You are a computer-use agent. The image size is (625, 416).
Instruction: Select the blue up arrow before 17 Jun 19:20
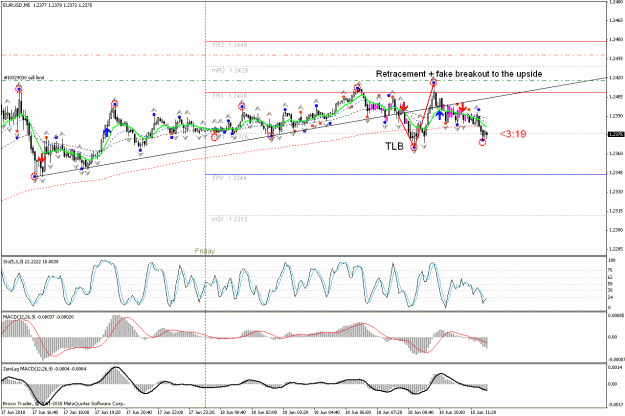click(x=106, y=132)
